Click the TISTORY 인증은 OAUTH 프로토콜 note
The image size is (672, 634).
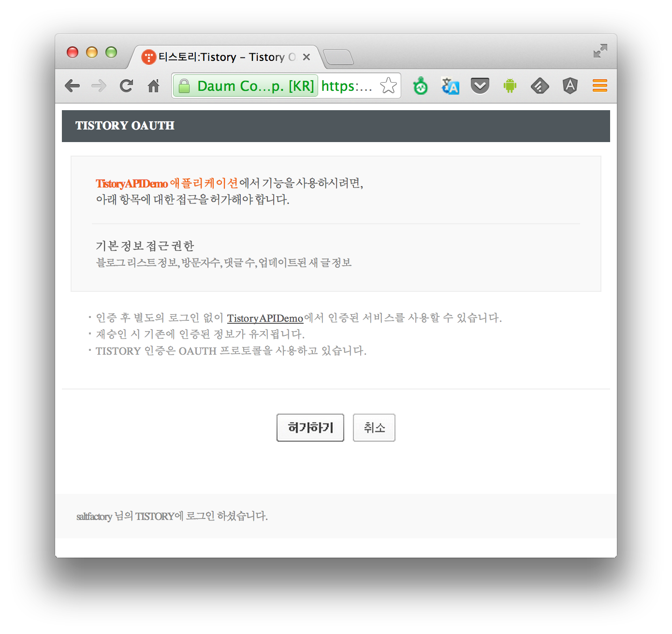tap(231, 351)
